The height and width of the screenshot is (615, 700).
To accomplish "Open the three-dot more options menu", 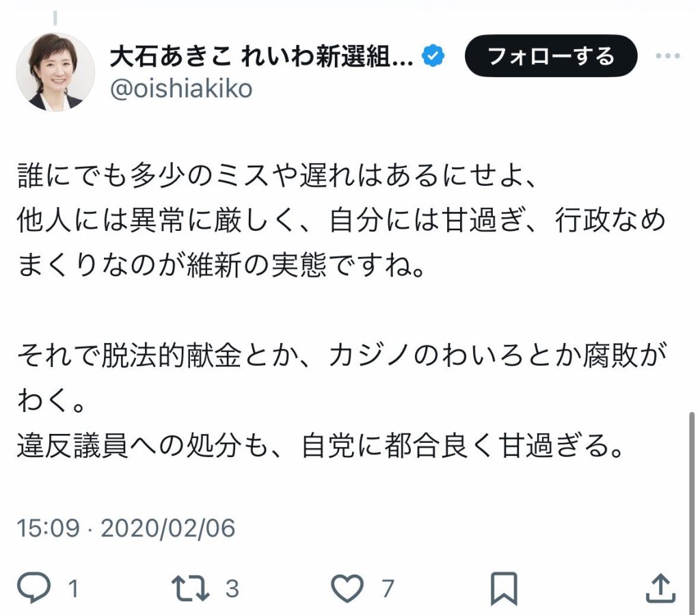I will pyautogui.click(x=668, y=56).
